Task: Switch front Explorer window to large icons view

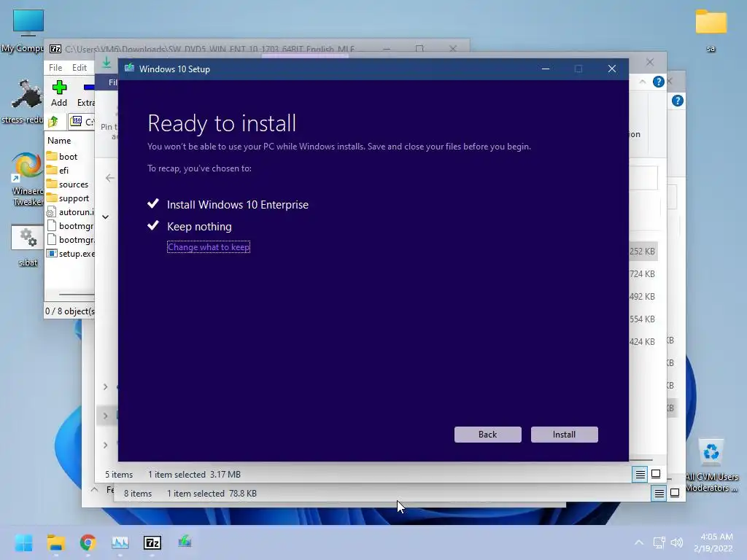Action: (x=656, y=474)
